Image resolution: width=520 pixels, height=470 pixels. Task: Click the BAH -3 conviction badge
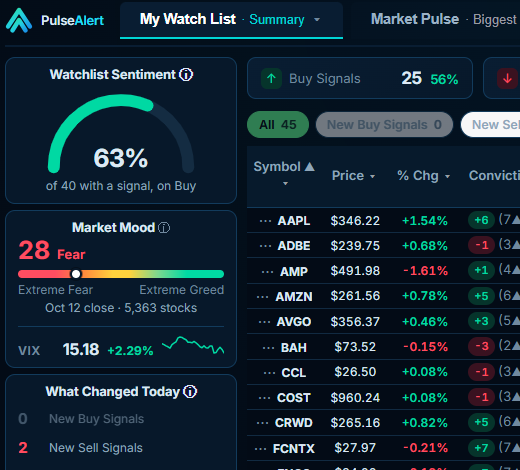[x=481, y=346]
